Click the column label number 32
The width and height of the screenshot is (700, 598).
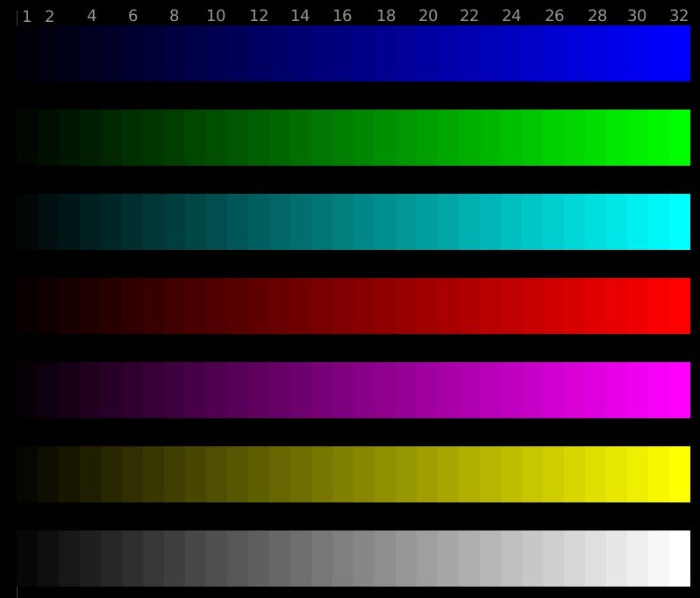[679, 17]
